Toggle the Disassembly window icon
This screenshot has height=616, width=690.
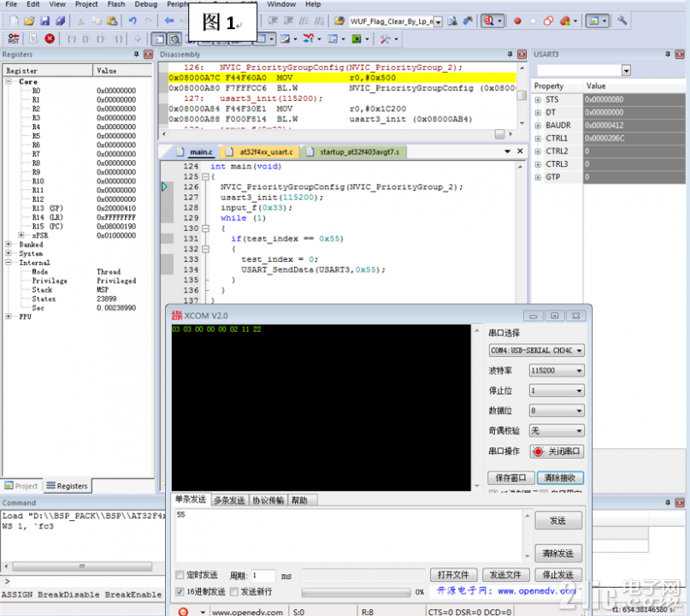174,39
